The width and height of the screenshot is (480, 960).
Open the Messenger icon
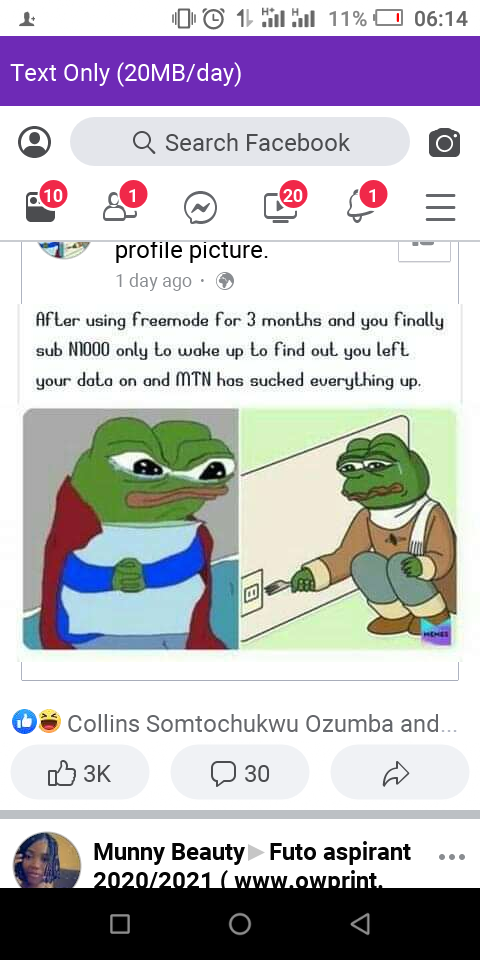point(200,208)
